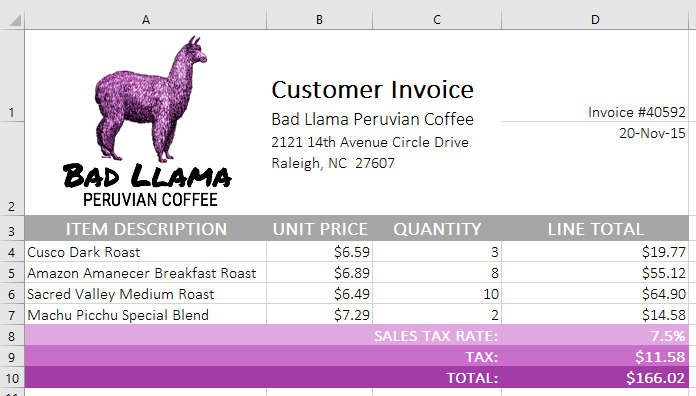
Task: Click the Customer Invoice title cell
Action: click(372, 90)
